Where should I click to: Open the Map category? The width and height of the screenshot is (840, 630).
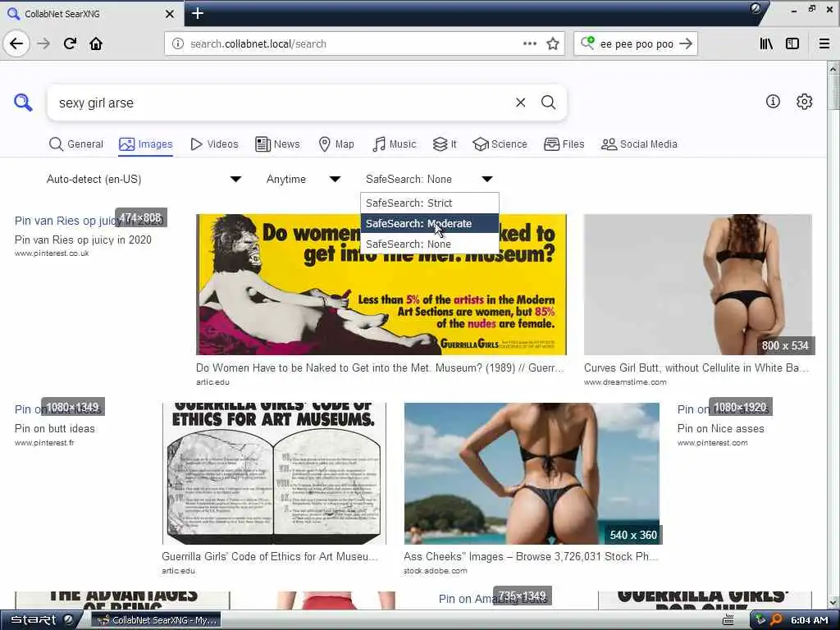point(336,144)
